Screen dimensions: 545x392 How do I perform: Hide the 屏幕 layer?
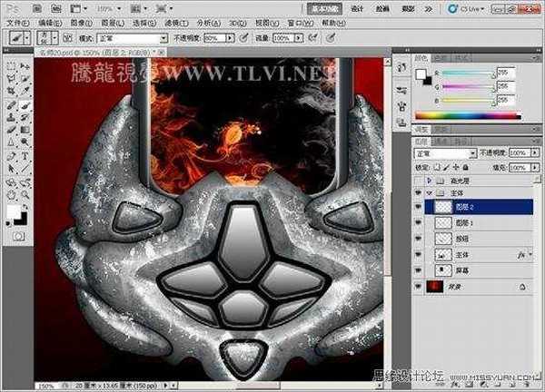(x=418, y=270)
